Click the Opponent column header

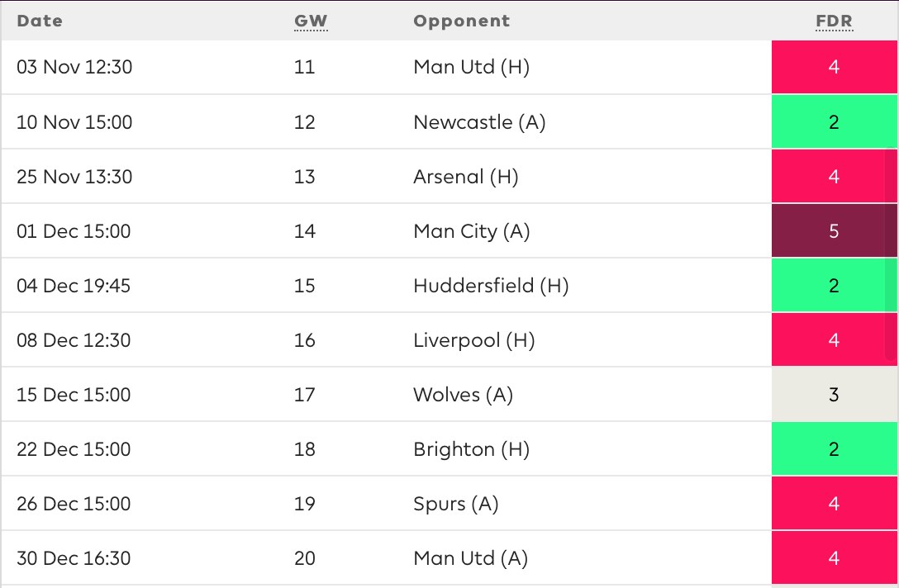point(462,21)
